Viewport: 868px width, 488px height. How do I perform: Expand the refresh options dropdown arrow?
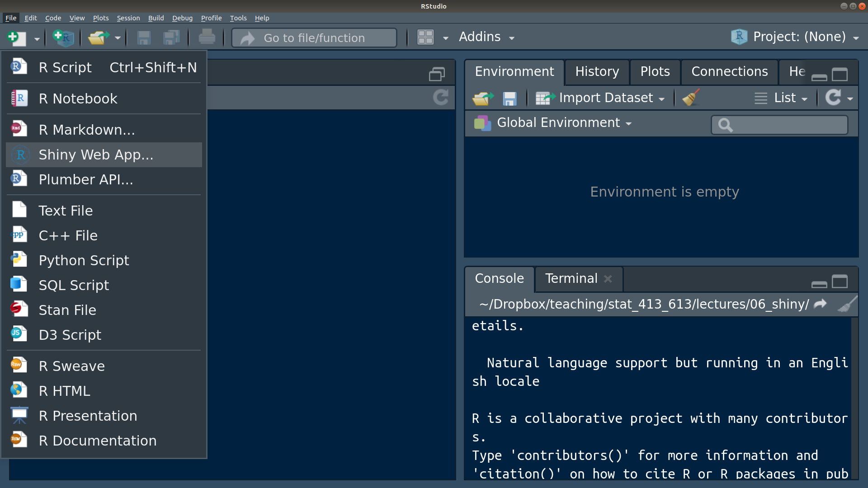[x=850, y=99]
